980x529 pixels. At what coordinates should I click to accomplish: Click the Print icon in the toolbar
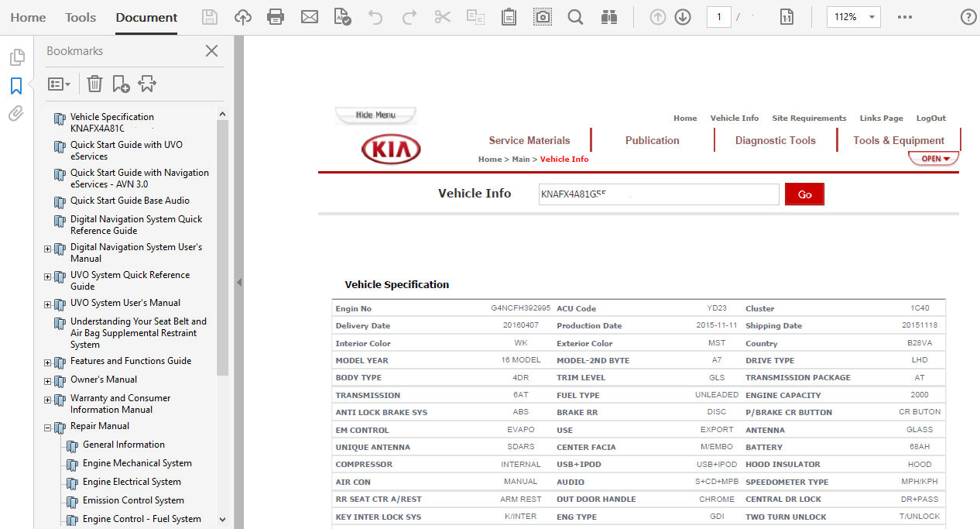[276, 15]
